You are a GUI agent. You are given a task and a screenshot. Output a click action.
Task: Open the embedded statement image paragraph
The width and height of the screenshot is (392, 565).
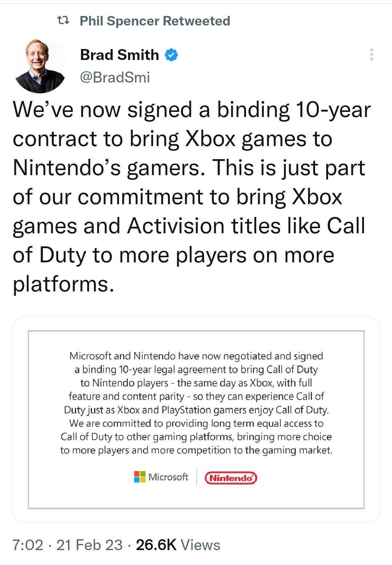point(196,403)
